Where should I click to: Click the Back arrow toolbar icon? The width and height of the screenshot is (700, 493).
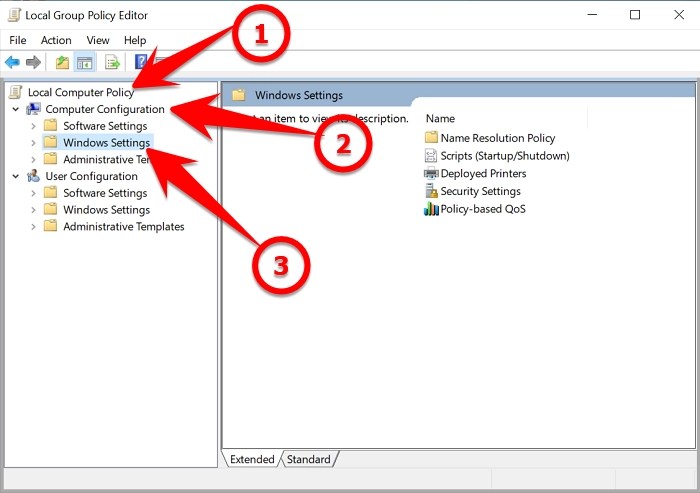click(x=12, y=62)
